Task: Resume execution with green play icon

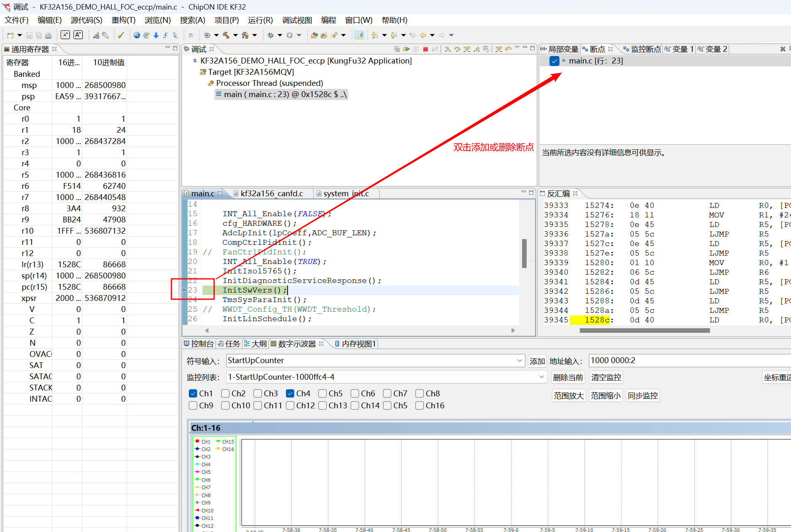Action: (x=406, y=49)
